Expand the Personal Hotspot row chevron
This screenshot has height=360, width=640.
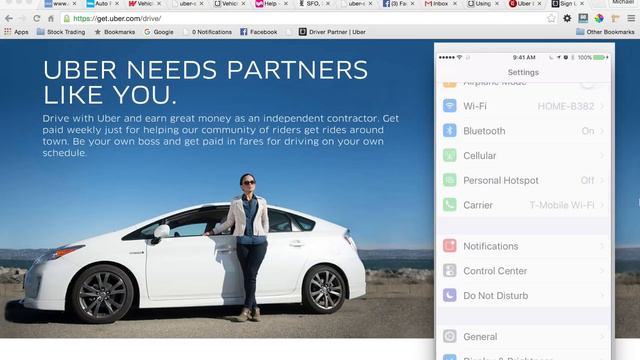point(602,180)
